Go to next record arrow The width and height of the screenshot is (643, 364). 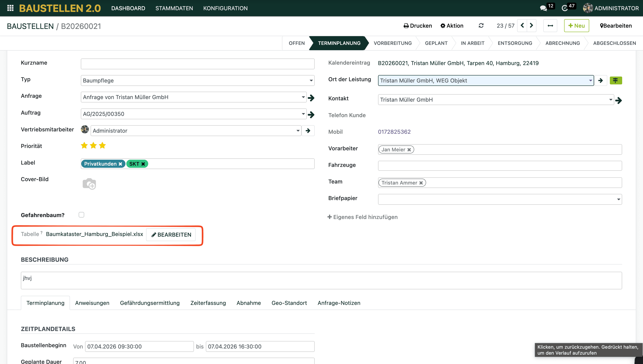532,26
